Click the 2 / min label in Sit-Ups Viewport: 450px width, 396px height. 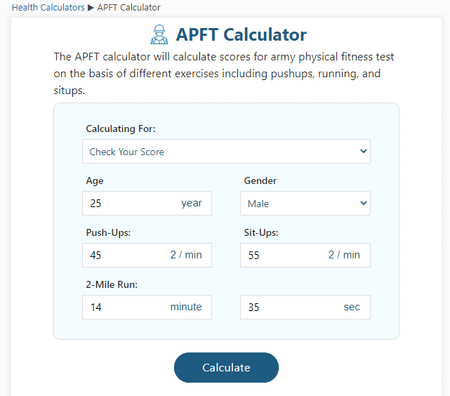tap(344, 255)
